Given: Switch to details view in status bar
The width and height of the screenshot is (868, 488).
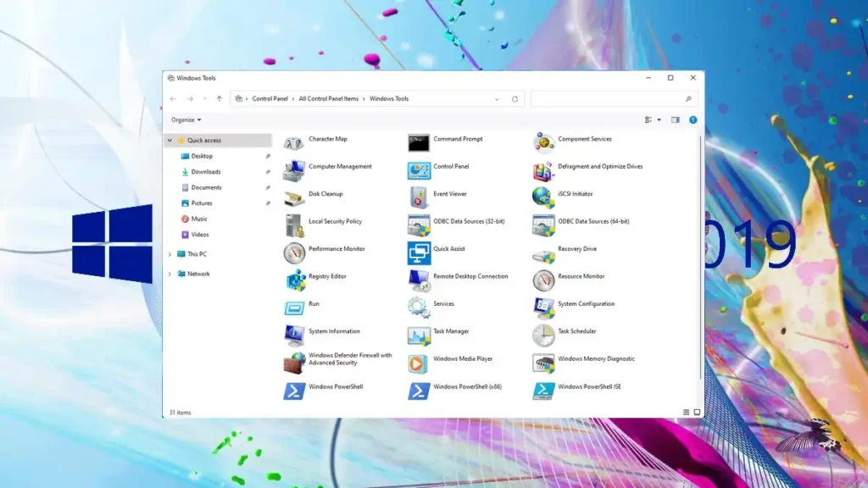Looking at the screenshot, I should (686, 413).
